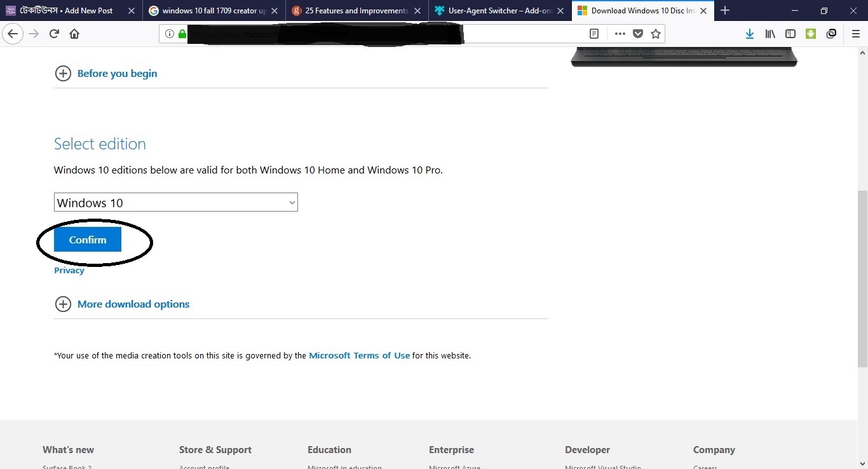Click the Developer footer heading
868x469 pixels.
coord(587,450)
